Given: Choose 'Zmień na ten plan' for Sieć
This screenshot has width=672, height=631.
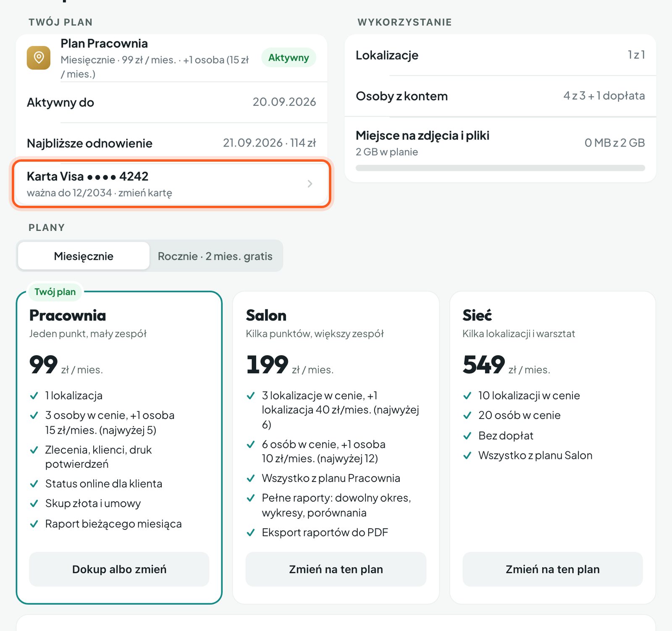Looking at the screenshot, I should (553, 569).
